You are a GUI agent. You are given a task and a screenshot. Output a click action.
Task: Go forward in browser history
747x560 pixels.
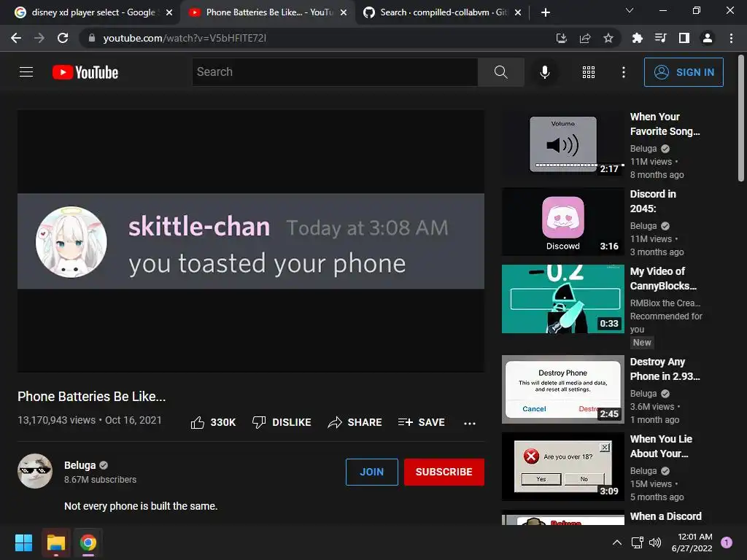39,38
